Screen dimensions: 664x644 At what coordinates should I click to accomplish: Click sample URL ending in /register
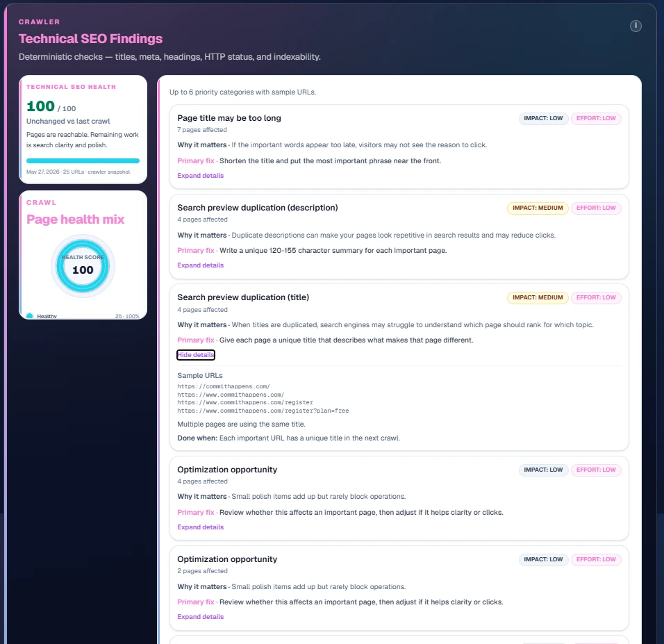click(x=245, y=402)
